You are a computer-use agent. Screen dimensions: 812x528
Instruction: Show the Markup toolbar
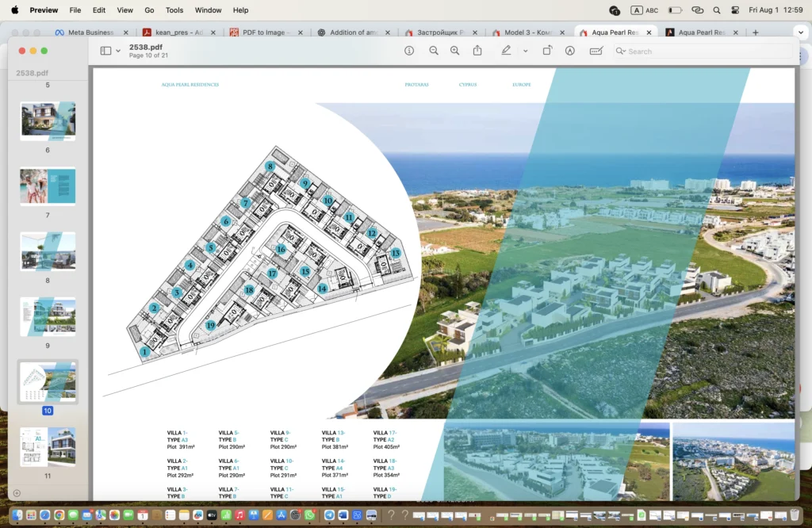point(569,51)
